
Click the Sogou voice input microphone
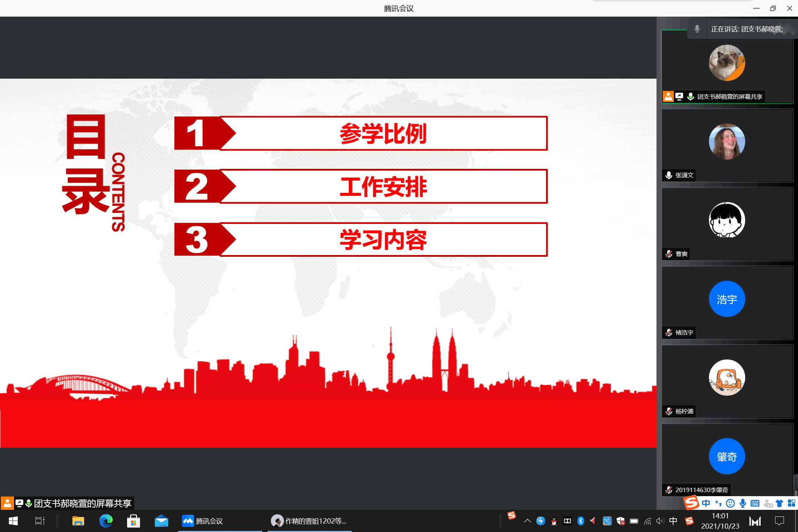tap(743, 503)
